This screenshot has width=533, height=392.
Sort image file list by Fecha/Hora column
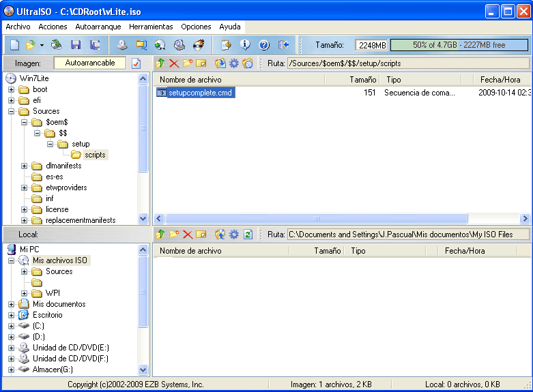[x=501, y=80]
